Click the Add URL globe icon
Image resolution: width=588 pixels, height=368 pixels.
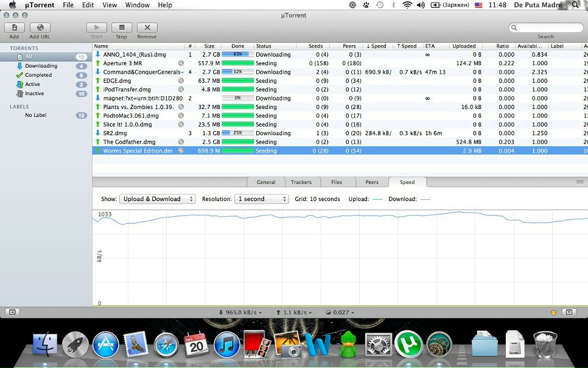pos(40,27)
